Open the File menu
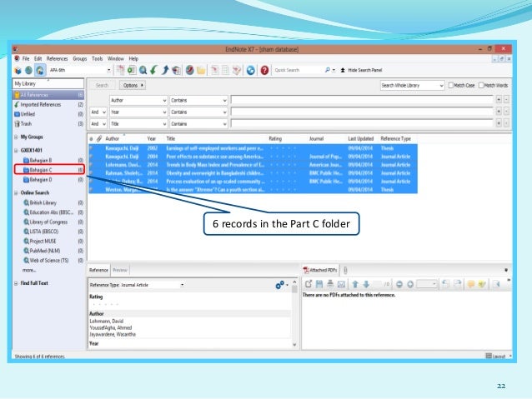 click(x=26, y=58)
